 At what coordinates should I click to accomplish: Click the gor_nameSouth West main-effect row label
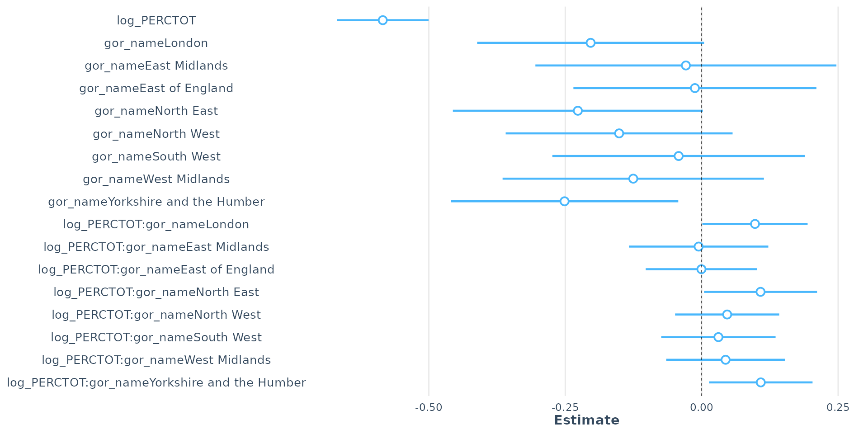pyautogui.click(x=156, y=156)
